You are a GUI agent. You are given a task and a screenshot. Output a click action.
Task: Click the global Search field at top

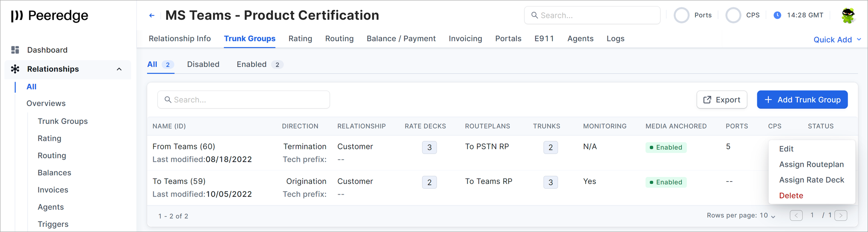(x=592, y=15)
